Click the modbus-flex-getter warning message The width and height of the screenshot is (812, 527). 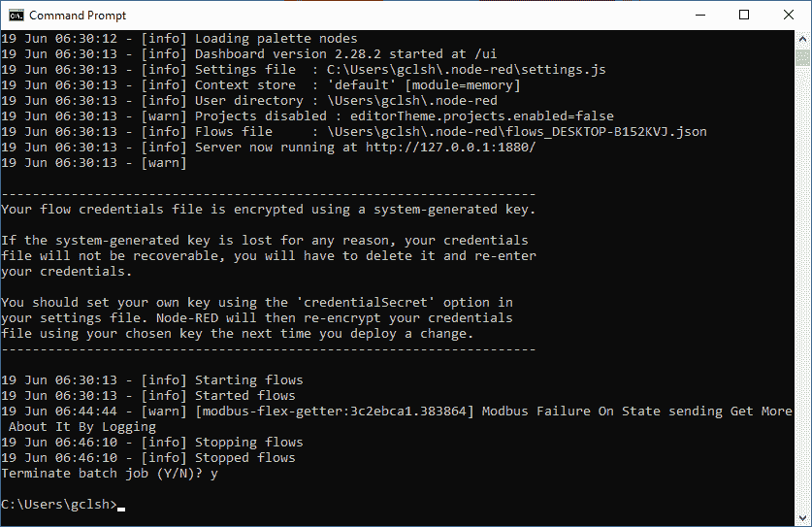(397, 418)
